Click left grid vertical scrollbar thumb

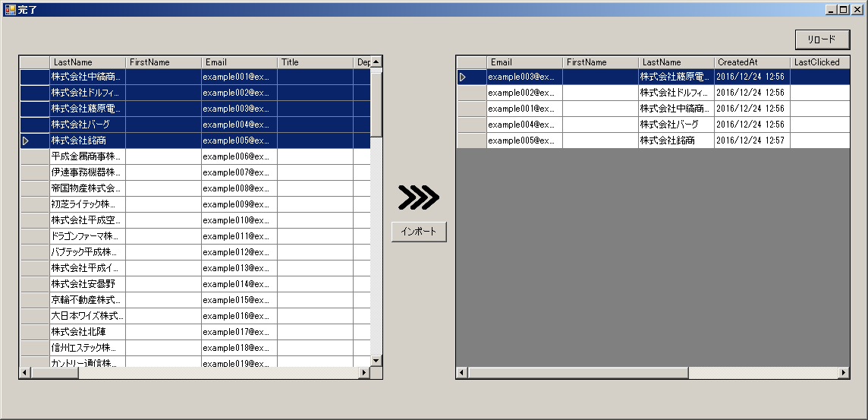point(376,106)
